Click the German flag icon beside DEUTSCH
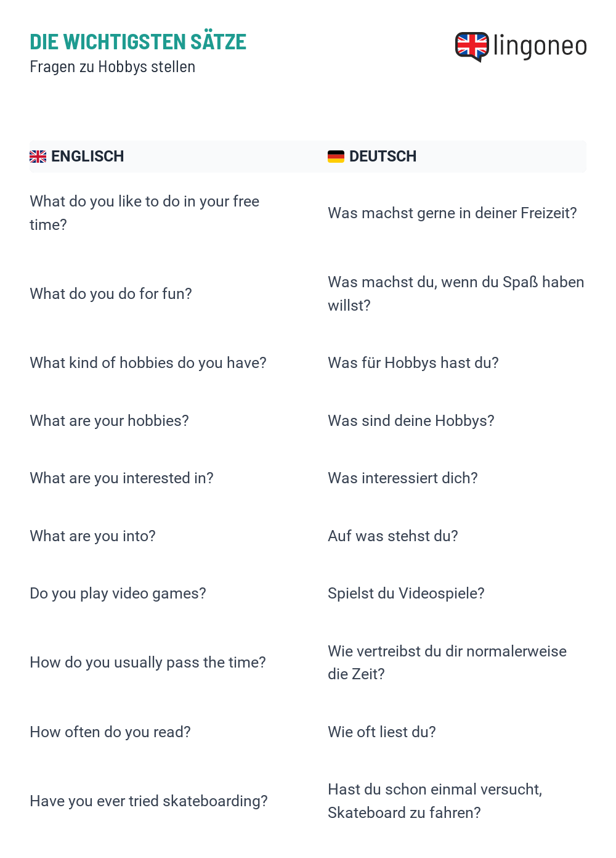Image resolution: width=616 pixels, height=858 pixels. (x=336, y=157)
